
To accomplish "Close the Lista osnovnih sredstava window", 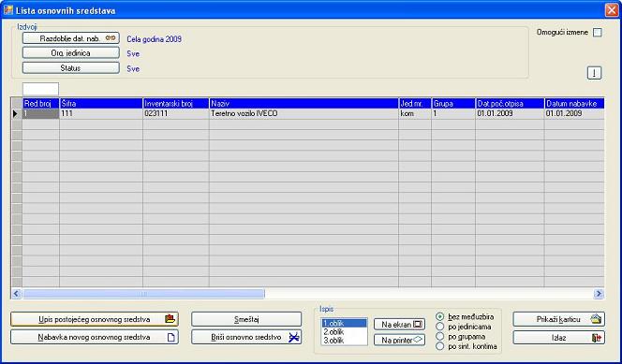I will tap(612, 10).
